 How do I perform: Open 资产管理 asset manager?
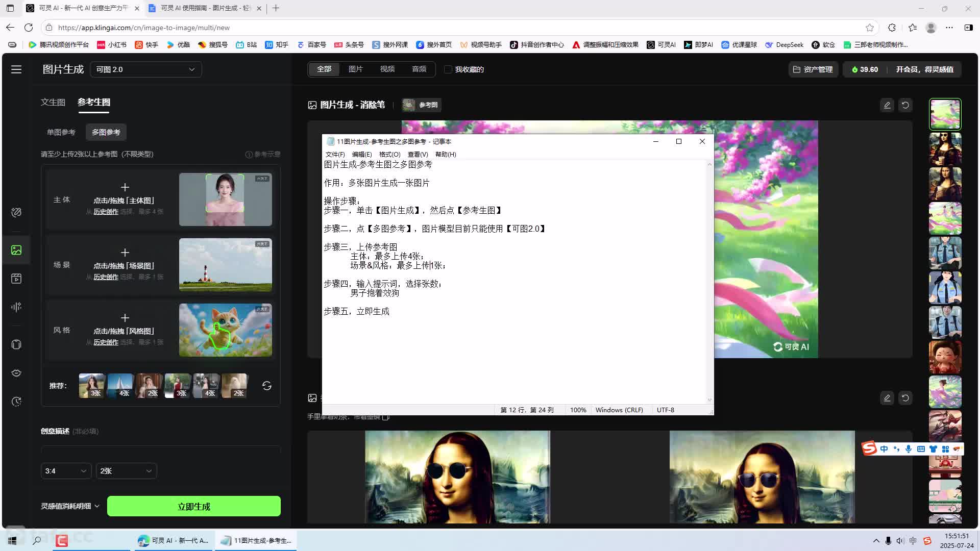tap(813, 69)
